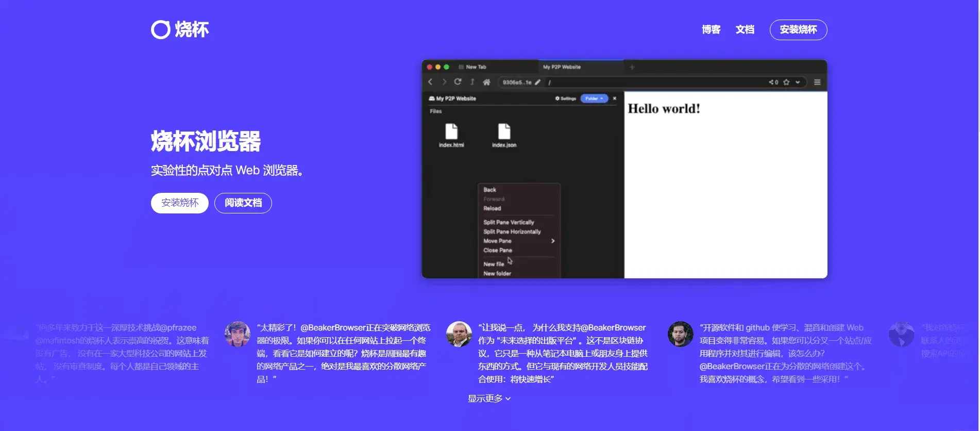Close the files pane with X
Screen dimensions: 980x431
pyautogui.click(x=614, y=98)
